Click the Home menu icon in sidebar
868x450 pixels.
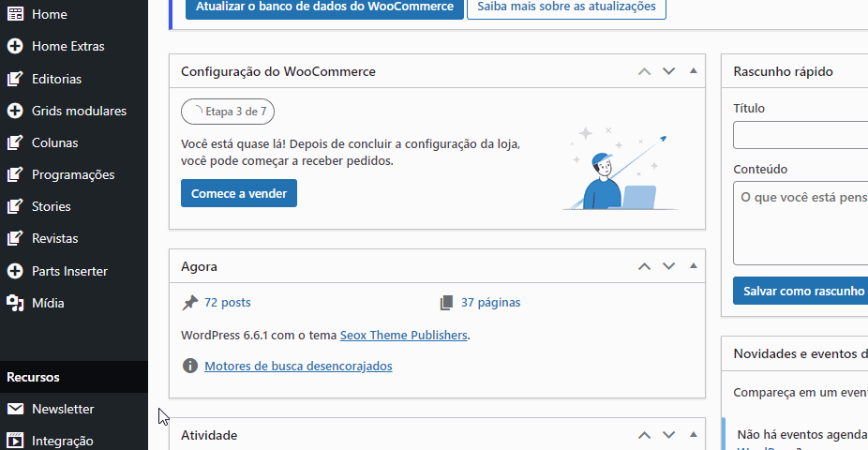pos(15,14)
